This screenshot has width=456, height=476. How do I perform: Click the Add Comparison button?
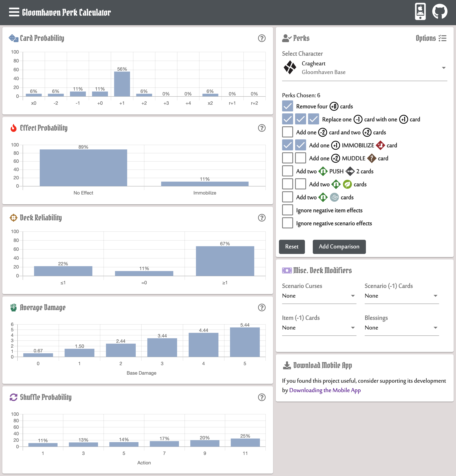339,246
